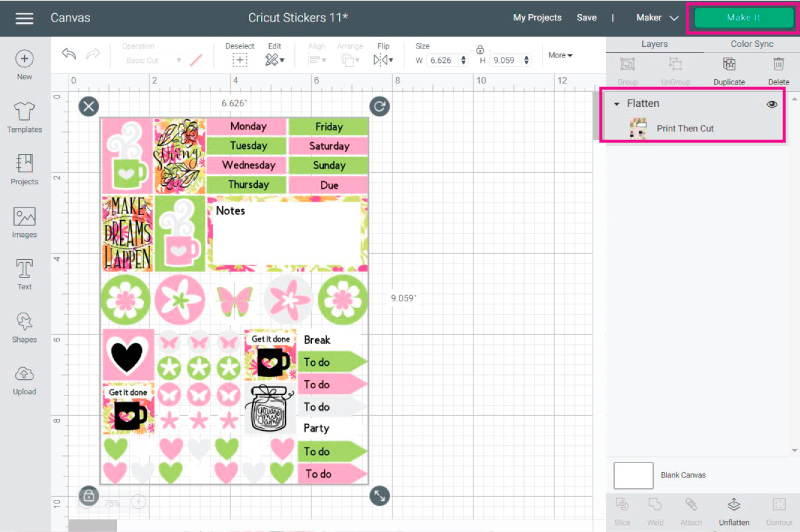Open the Flip options dropdown
This screenshot has width=800, height=532.
[x=383, y=60]
